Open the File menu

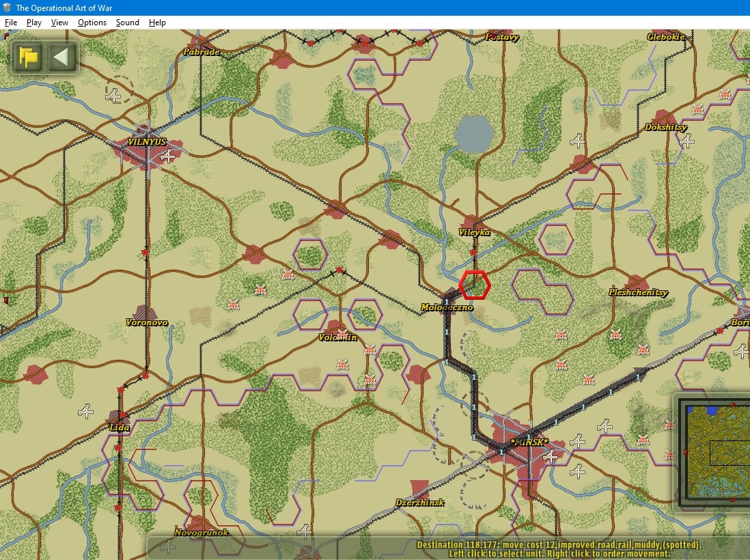(x=10, y=23)
